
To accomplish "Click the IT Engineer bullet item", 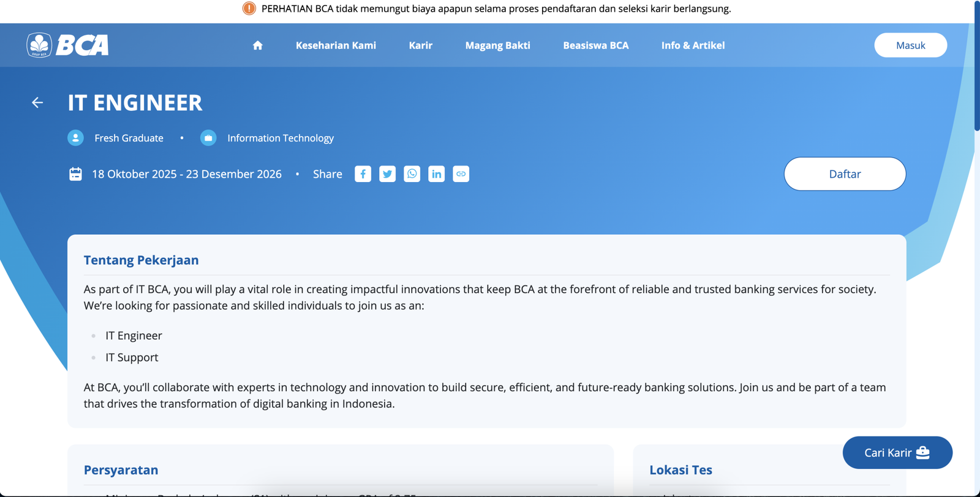I will point(134,336).
